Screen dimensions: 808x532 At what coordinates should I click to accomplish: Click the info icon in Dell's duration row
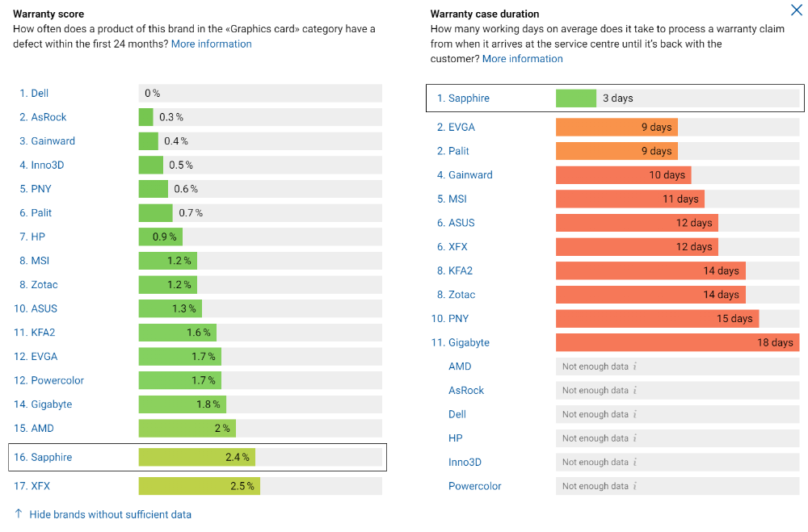pyautogui.click(x=635, y=415)
